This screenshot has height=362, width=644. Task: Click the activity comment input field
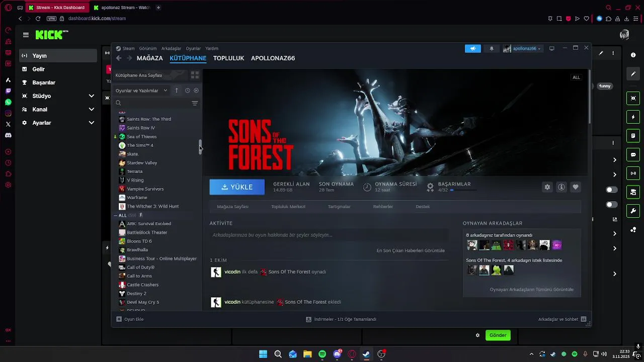(329, 235)
